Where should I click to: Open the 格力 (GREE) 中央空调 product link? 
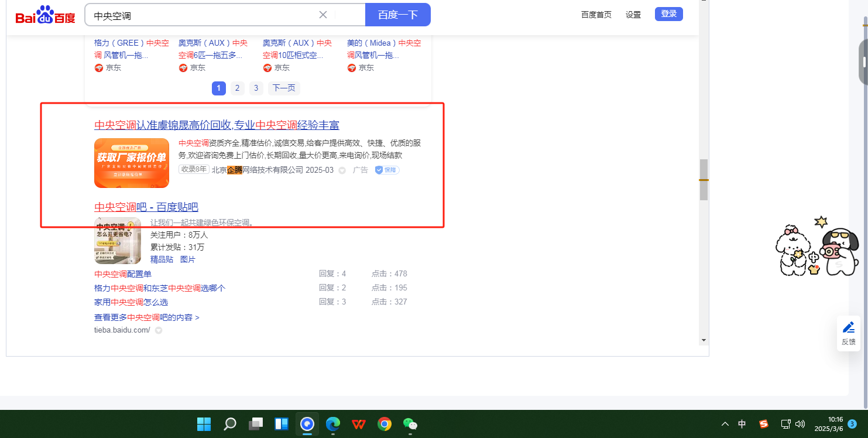(x=132, y=49)
